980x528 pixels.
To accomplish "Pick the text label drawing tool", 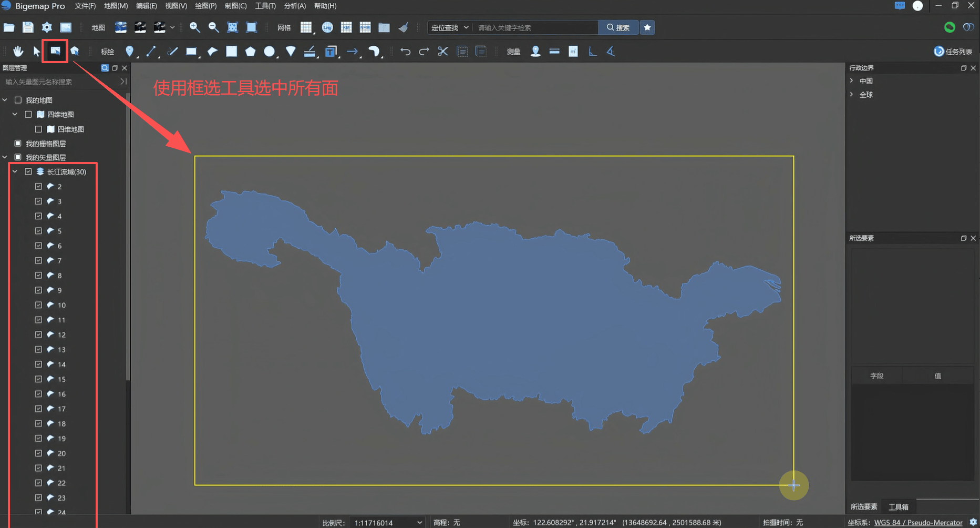I will tap(331, 51).
